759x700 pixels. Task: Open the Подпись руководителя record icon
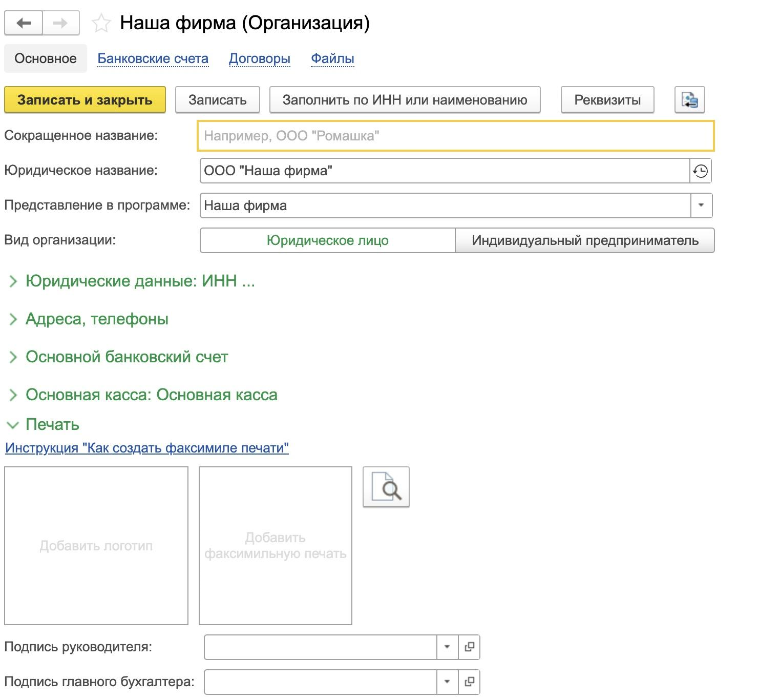[469, 647]
